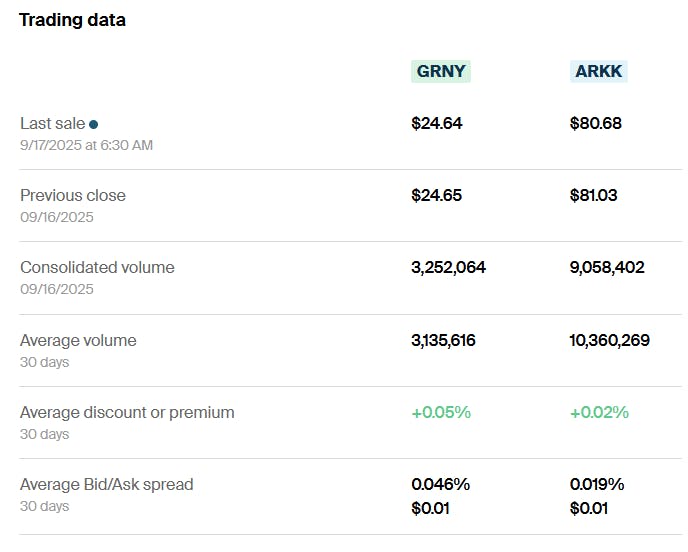
Task: Click GRNY premium +0.05%
Action: click(441, 412)
